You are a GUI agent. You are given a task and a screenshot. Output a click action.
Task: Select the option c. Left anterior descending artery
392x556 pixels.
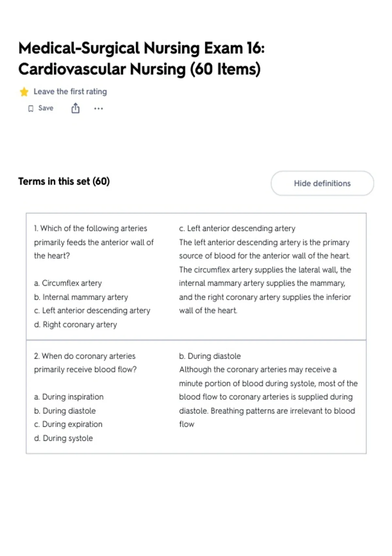[x=92, y=311]
